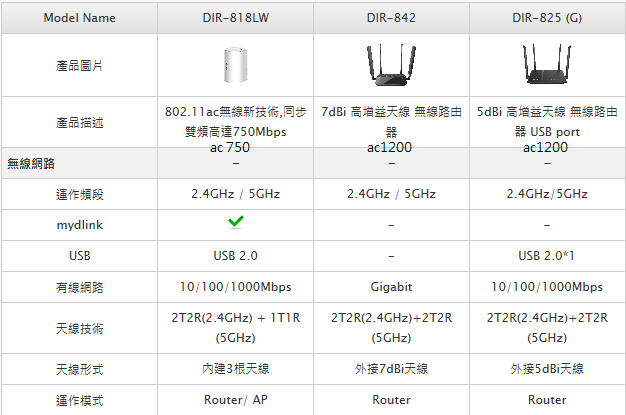The width and height of the screenshot is (626, 415).
Task: Click the Router/ AP operation mode cell
Action: click(x=235, y=400)
